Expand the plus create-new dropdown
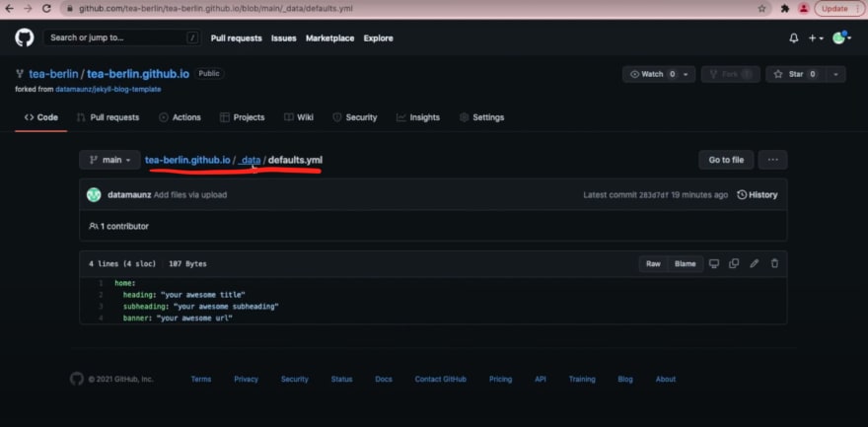The height and width of the screenshot is (427, 868). (816, 38)
